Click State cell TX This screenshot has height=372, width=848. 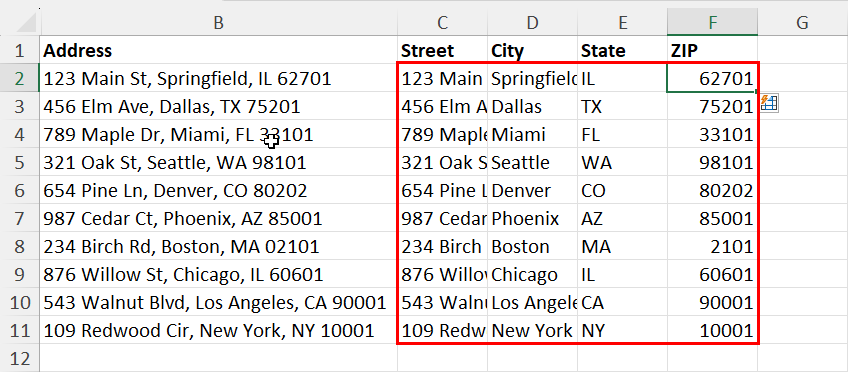tap(622, 107)
